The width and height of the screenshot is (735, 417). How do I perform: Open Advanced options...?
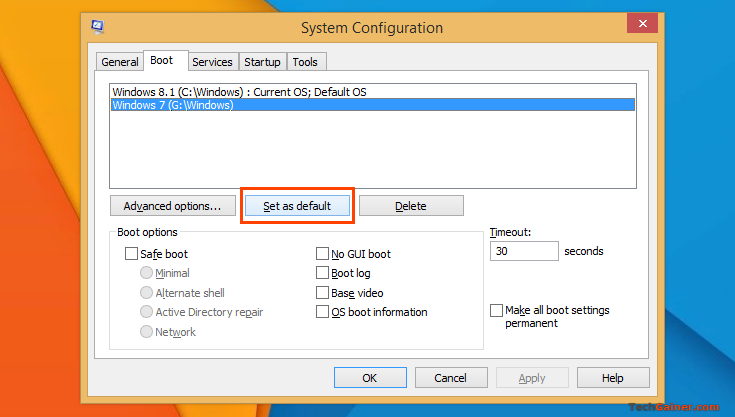click(x=172, y=206)
